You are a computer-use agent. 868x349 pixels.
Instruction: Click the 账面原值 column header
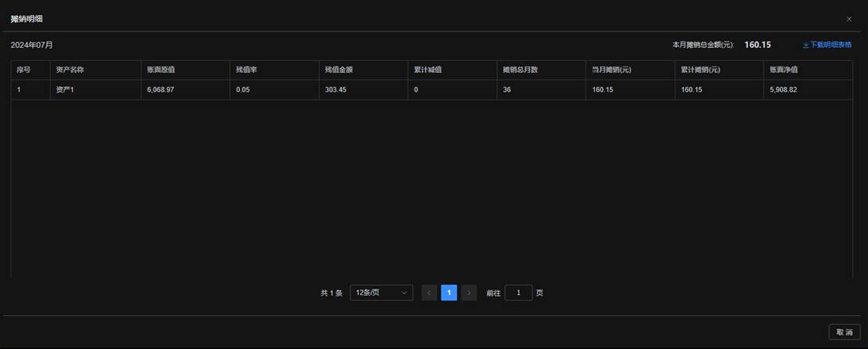pos(161,70)
